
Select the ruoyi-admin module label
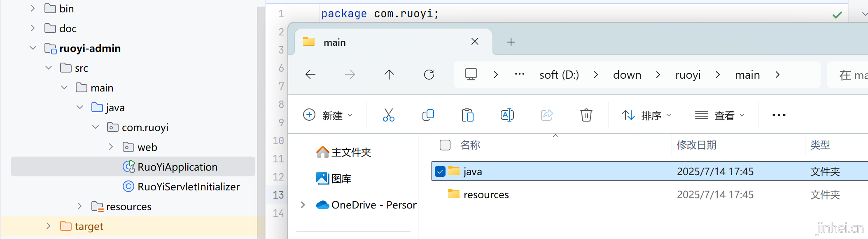click(90, 48)
